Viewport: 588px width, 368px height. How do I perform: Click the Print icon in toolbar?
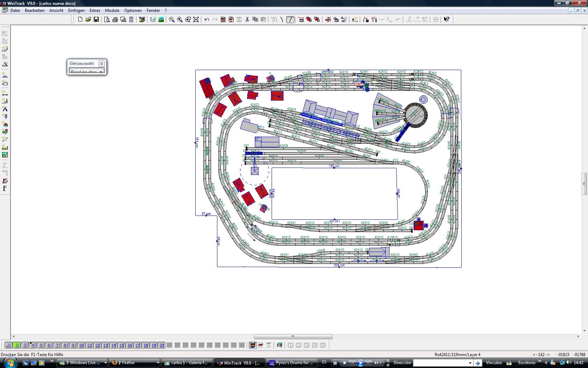tap(115, 20)
